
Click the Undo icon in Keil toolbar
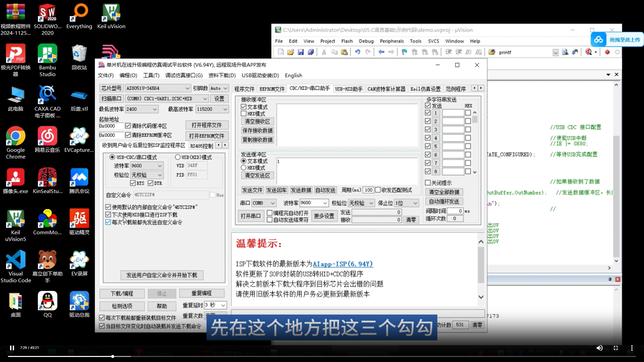[x=358, y=52]
